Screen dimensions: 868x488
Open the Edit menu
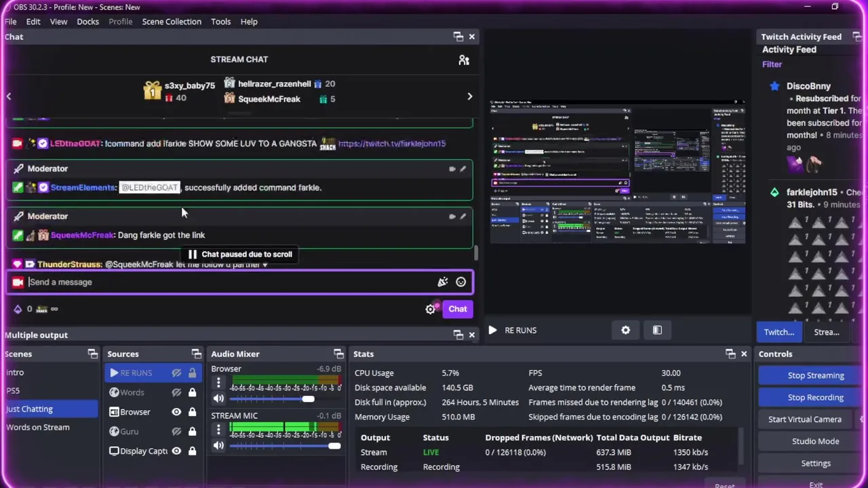click(33, 22)
